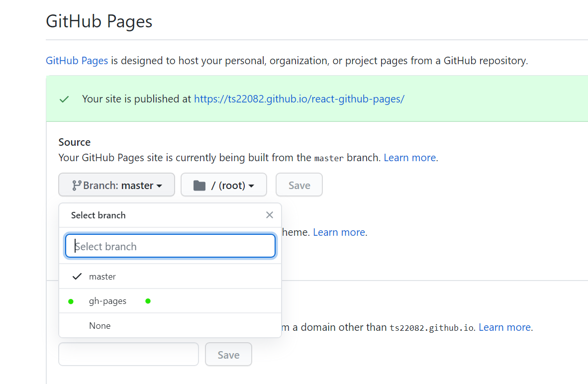Open the / (root) folder dropdown
Screen dimensions: 588x384
coord(224,185)
